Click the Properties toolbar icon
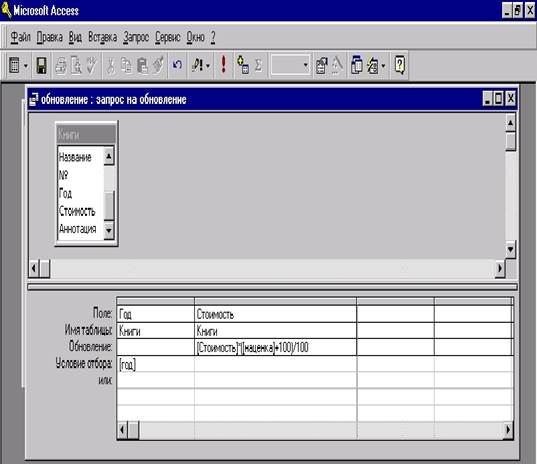Image resolution: width=537 pixels, height=464 pixels. tap(321, 65)
